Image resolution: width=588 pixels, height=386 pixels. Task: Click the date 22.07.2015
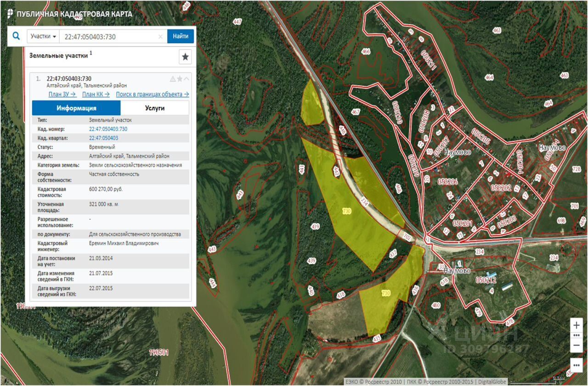tap(101, 289)
